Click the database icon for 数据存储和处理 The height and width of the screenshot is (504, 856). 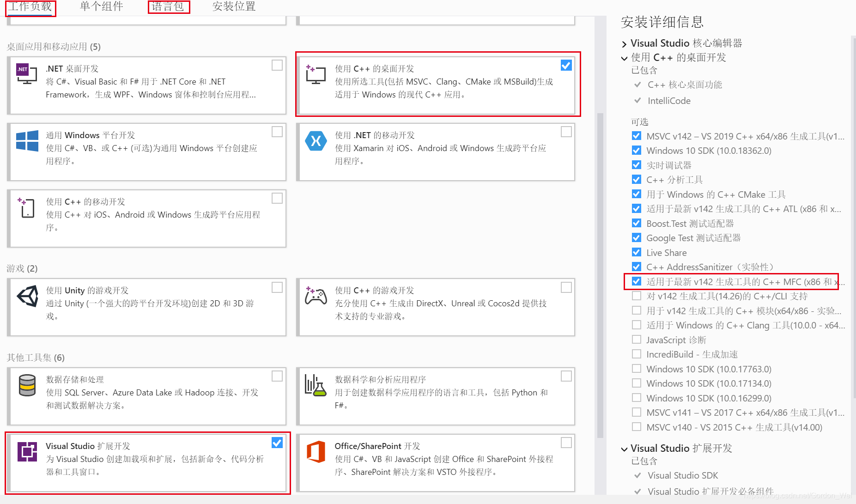[27, 385]
